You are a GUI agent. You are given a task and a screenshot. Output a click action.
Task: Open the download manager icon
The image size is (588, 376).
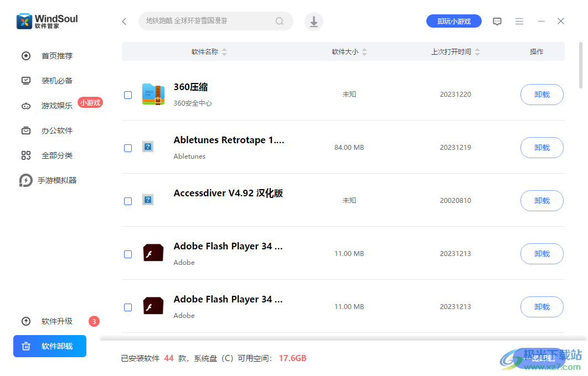(313, 21)
